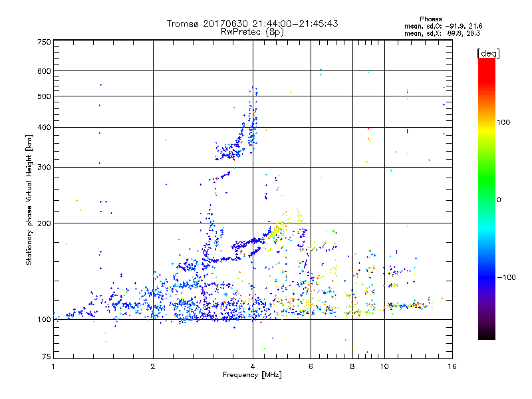Click the 'Phases' header in the statistics
The width and height of the screenshot is (532, 399).
(x=430, y=19)
